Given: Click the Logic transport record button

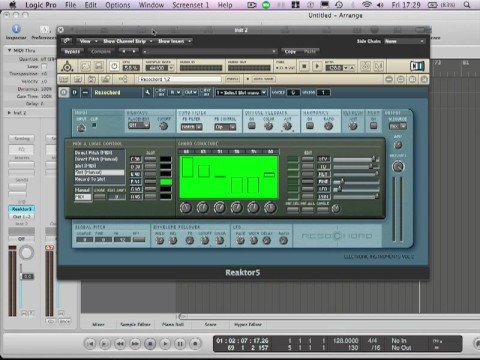Looking at the screenshot, I should click(x=195, y=344).
